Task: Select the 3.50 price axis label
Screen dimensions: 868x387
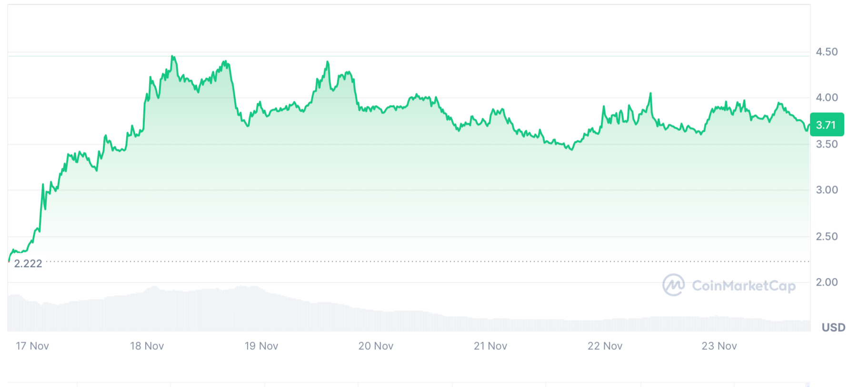Action: (x=827, y=144)
